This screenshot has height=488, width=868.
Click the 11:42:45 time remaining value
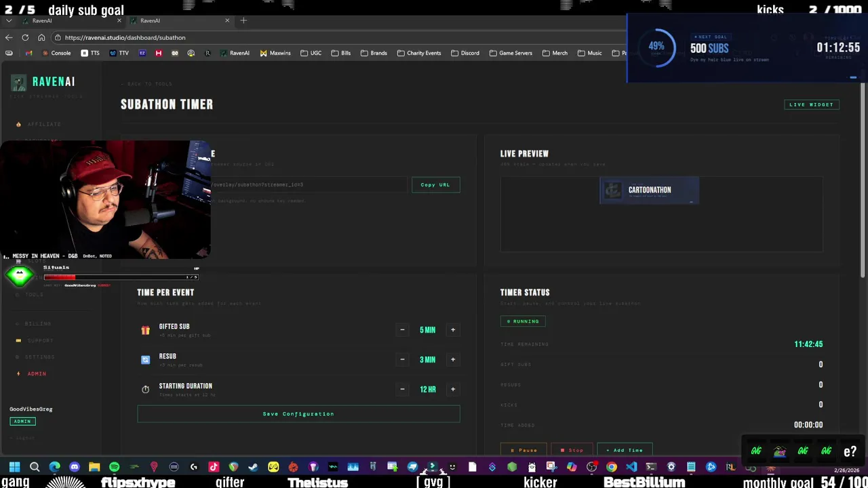pyautogui.click(x=808, y=344)
